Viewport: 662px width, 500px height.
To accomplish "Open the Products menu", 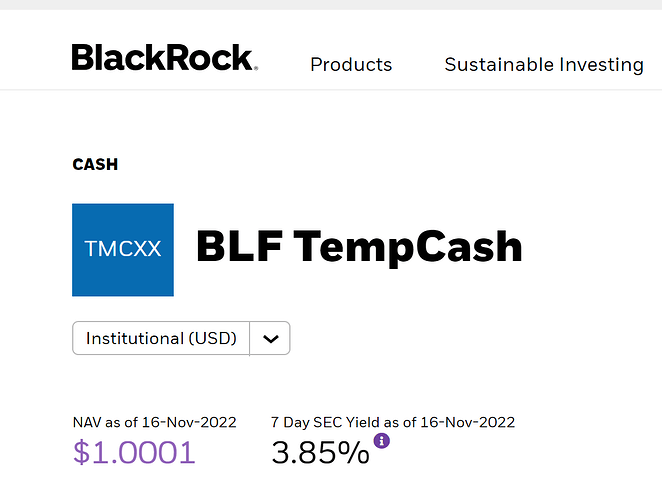I will tap(351, 64).
